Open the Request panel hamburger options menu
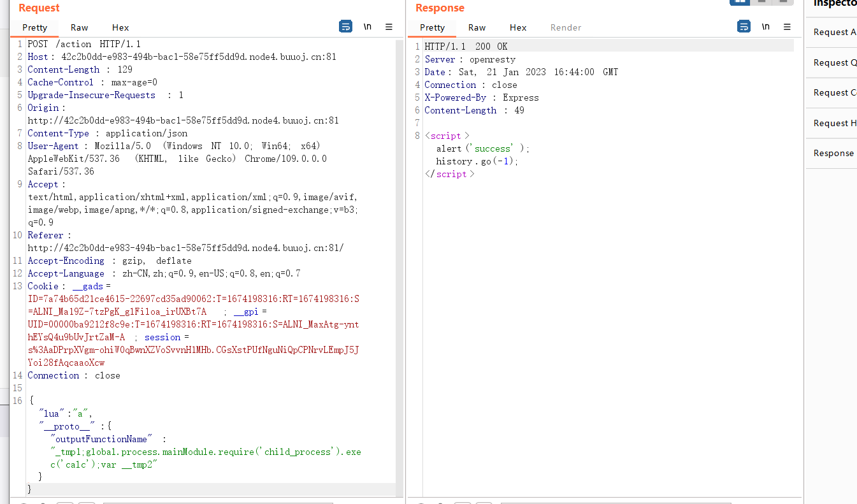This screenshot has height=504, width=857. point(389,27)
